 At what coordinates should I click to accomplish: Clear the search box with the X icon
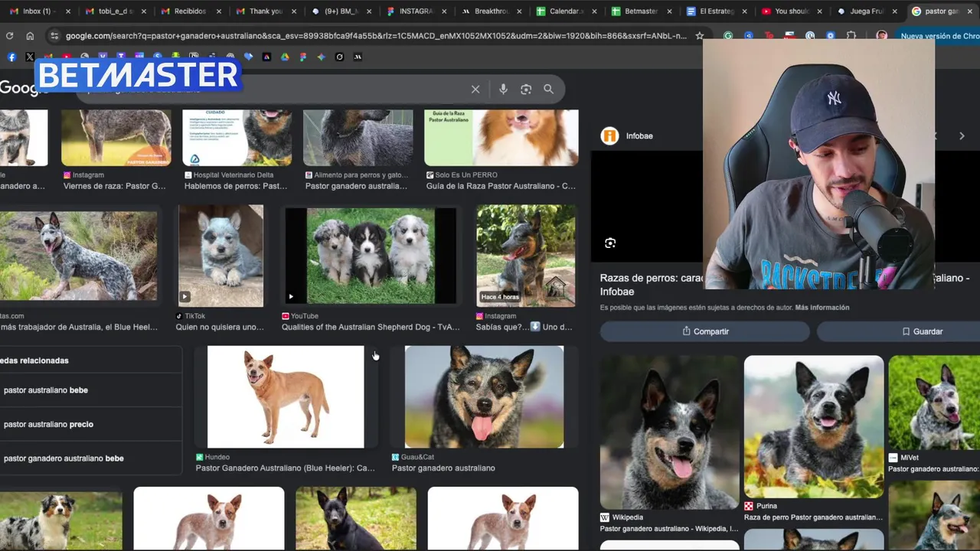pyautogui.click(x=475, y=90)
